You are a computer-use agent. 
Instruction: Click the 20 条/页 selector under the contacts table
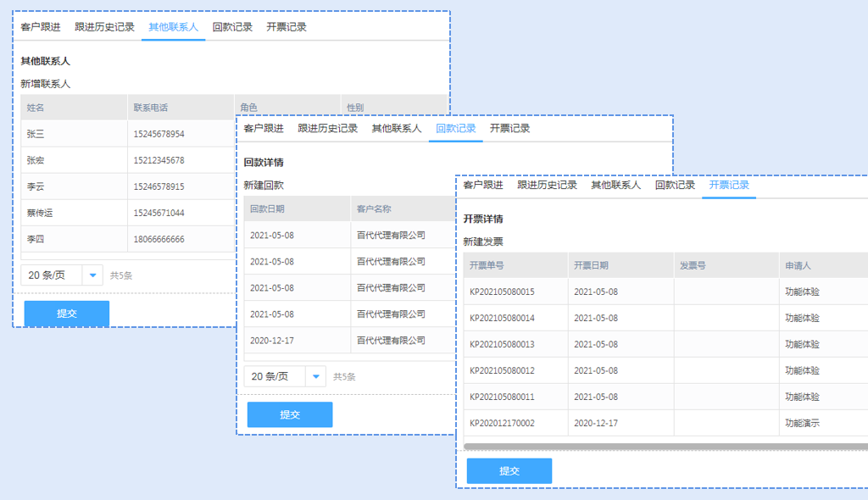coord(51,275)
